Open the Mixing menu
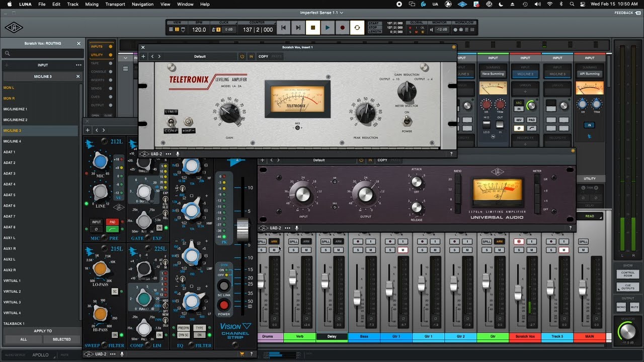Screen dimensions: 644x362 pos(92,4)
